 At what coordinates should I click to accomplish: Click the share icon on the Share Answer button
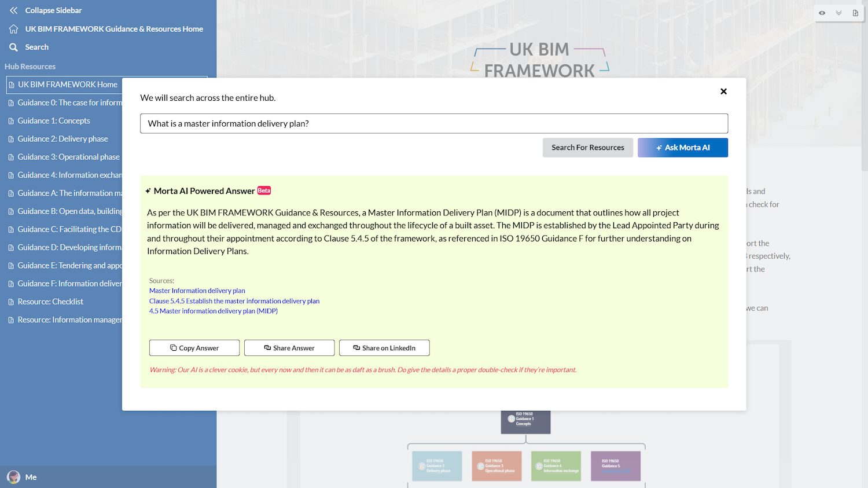267,347
